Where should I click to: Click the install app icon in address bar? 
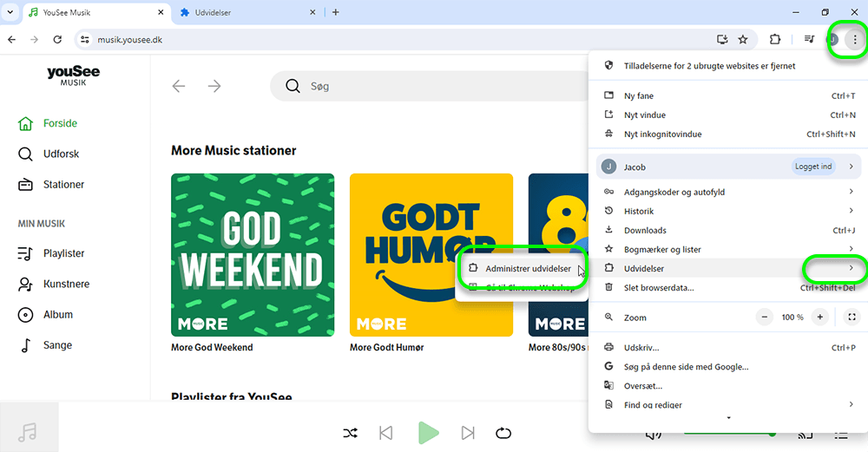tap(721, 39)
